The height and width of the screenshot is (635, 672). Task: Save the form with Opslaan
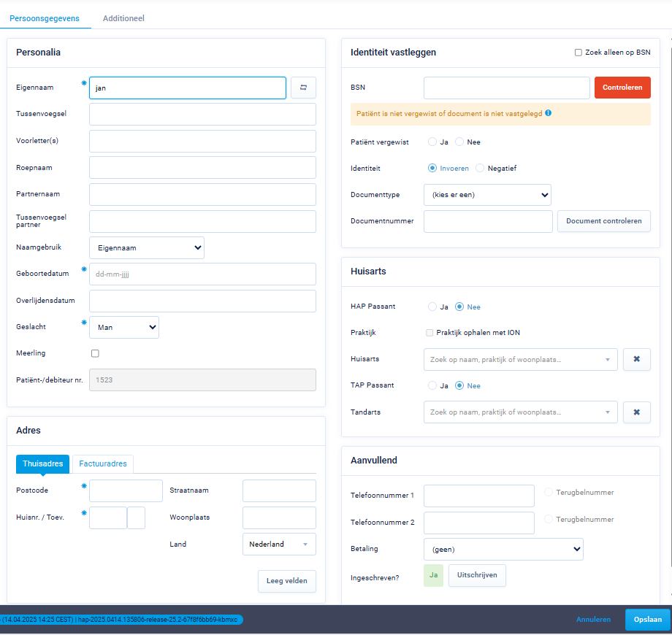(x=647, y=620)
